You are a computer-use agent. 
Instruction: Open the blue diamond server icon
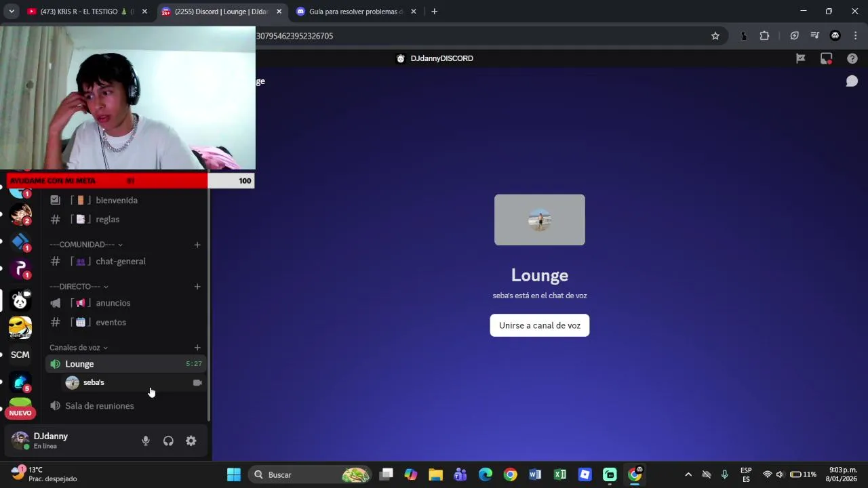[20, 241]
